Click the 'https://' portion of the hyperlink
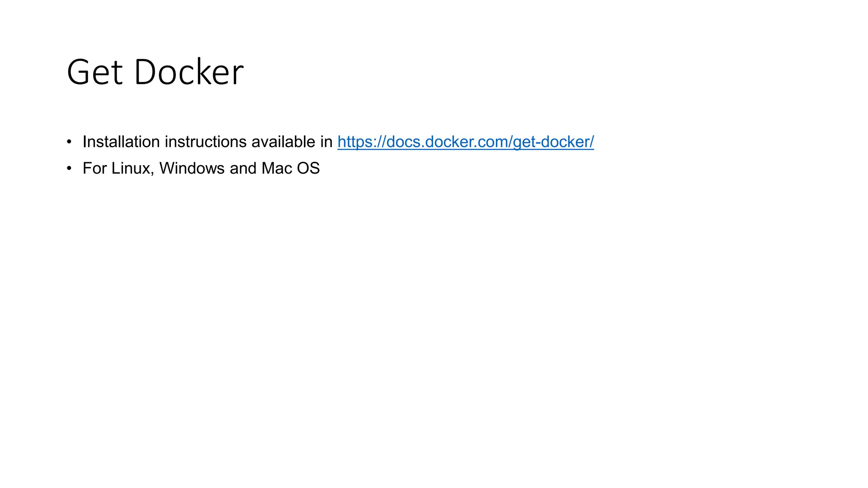Viewport: 868px width, 488px height. [362, 142]
